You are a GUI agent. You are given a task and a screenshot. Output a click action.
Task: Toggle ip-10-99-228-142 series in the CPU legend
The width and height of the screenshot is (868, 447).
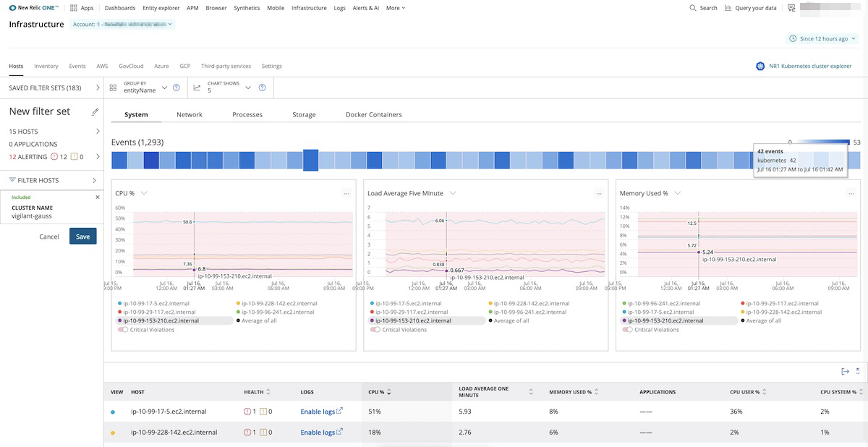click(x=277, y=304)
